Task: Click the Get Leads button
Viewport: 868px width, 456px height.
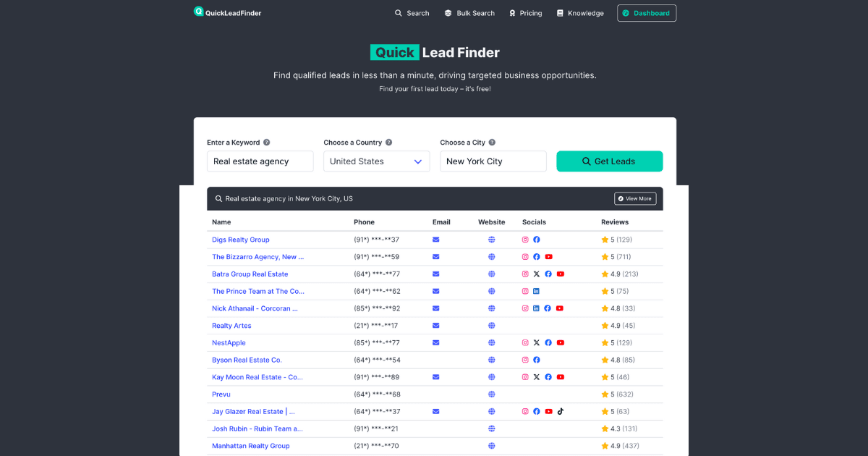Action: 610,161
